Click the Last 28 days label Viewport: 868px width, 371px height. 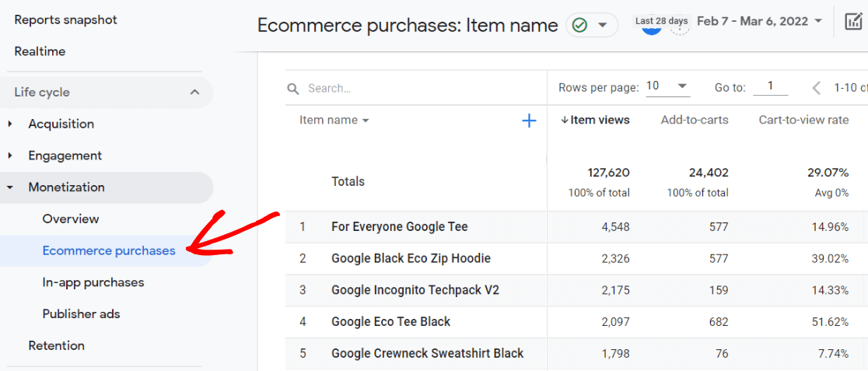pos(662,21)
